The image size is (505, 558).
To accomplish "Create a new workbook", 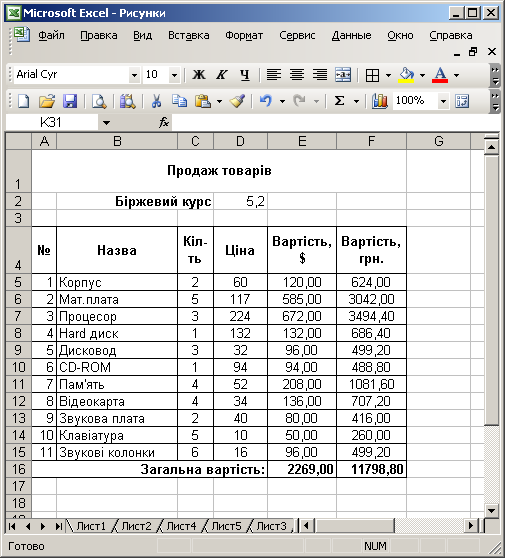I will pyautogui.click(x=23, y=101).
